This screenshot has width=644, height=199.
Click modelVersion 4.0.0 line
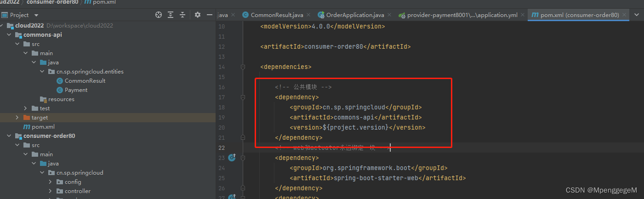click(323, 26)
